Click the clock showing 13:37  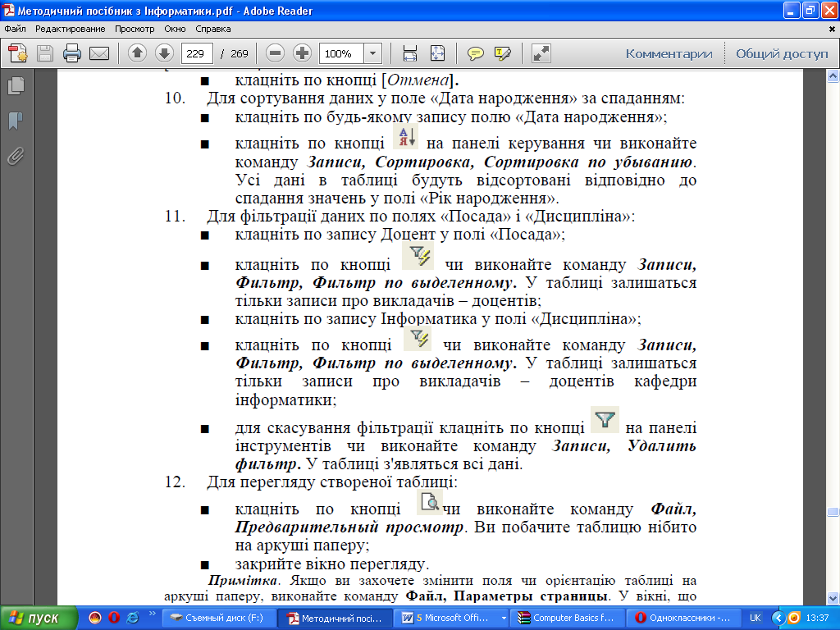click(818, 618)
